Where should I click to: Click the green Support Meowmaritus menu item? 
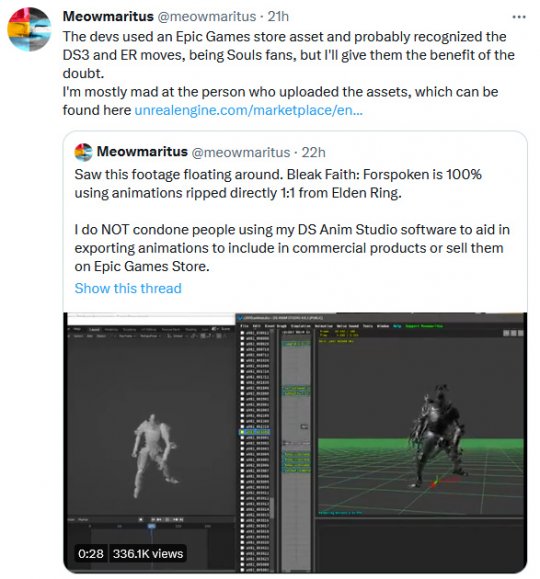[x=424, y=326]
